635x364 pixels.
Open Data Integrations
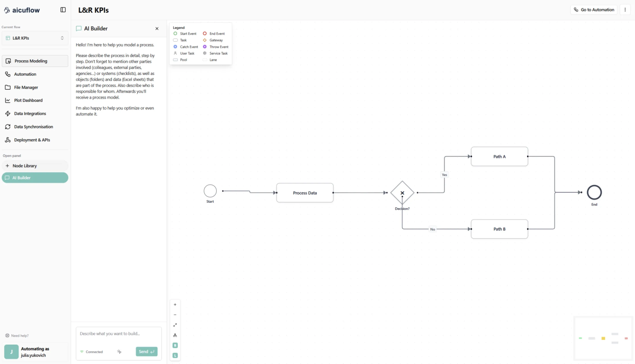point(35,114)
